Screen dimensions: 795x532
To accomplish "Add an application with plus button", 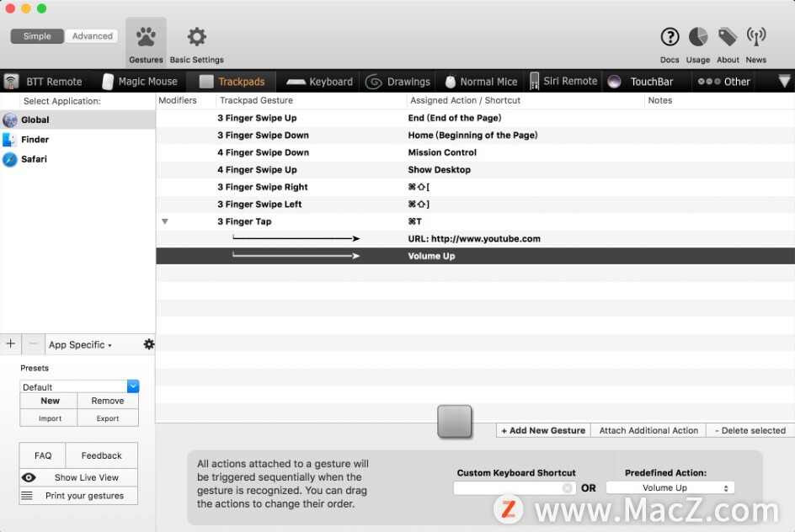I will tap(11, 344).
